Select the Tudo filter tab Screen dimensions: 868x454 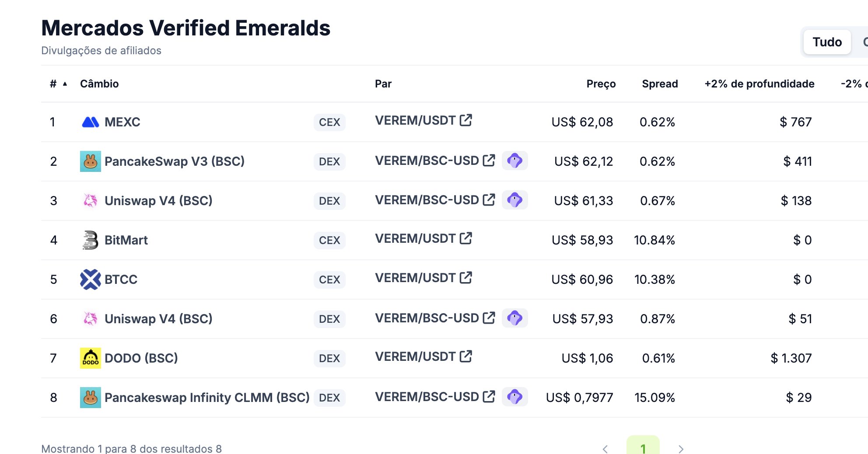point(827,42)
